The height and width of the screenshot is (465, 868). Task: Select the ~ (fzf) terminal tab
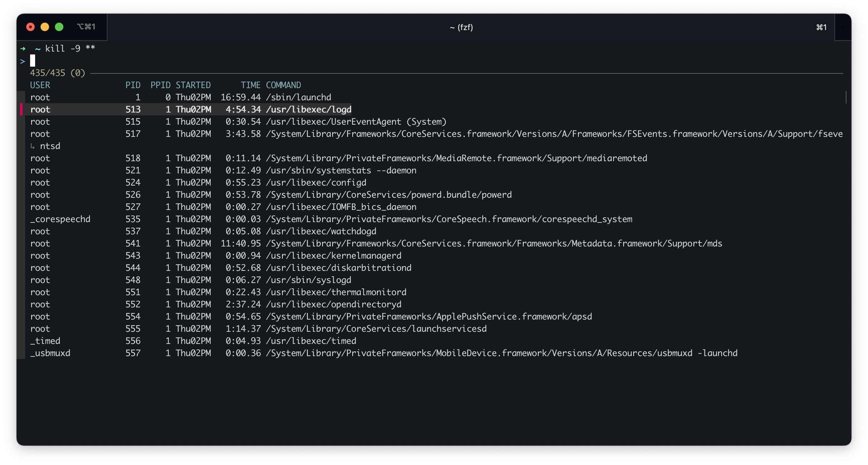[x=461, y=27]
